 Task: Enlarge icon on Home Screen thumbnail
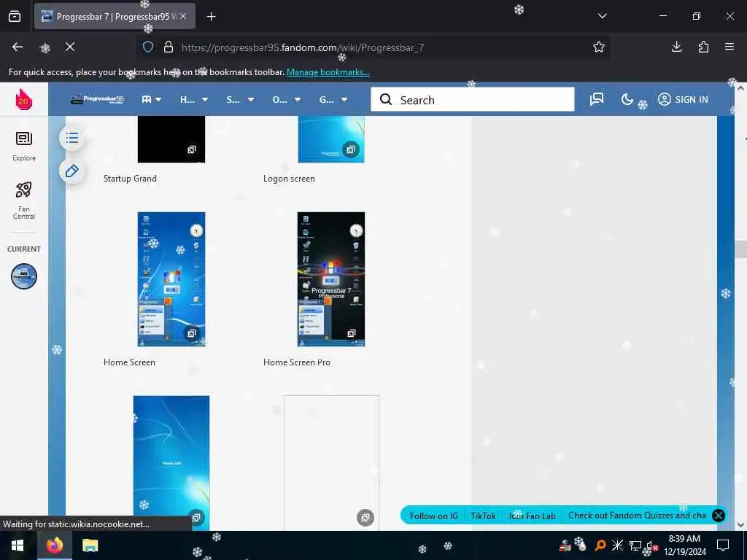[192, 333]
